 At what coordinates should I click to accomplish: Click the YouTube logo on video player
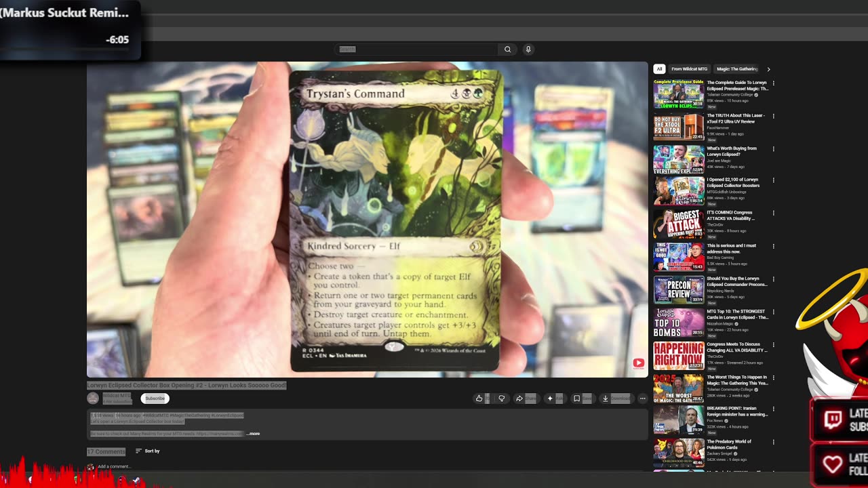(638, 363)
